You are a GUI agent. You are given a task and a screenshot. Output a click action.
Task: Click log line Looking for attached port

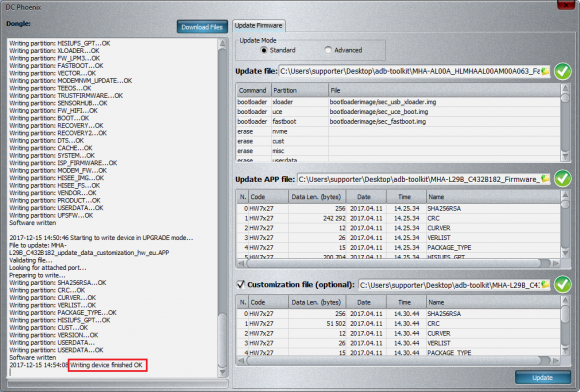pyautogui.click(x=48, y=268)
